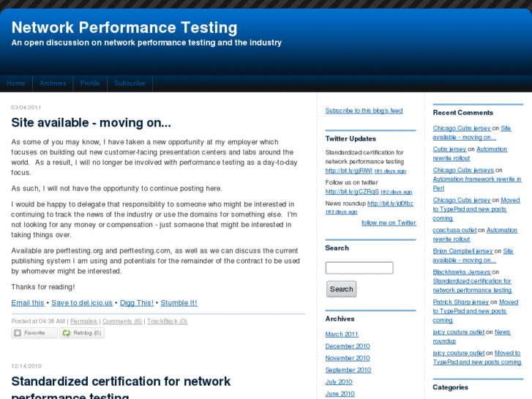Open the News roundup bit.ly link
This screenshot has width=532, height=399.
[x=390, y=204]
